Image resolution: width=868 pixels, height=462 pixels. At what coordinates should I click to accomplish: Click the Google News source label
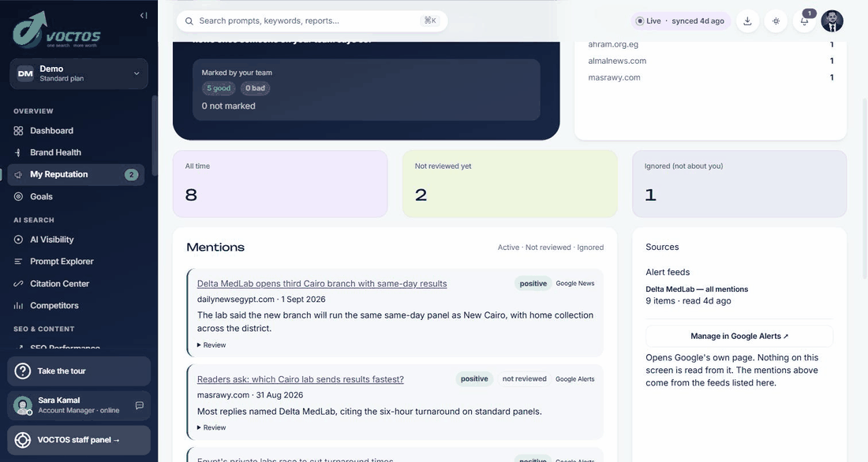click(574, 283)
